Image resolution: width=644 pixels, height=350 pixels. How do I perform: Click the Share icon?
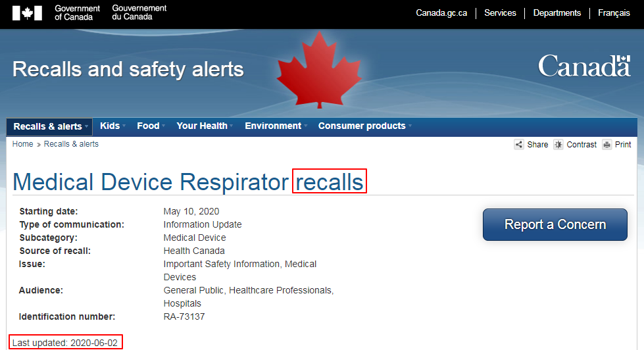pos(519,145)
